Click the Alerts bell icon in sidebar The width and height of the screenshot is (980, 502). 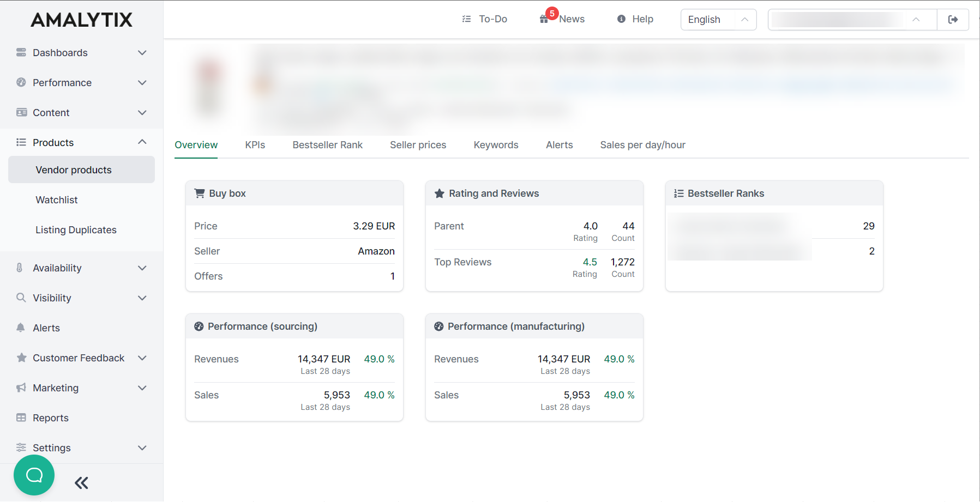[21, 328]
